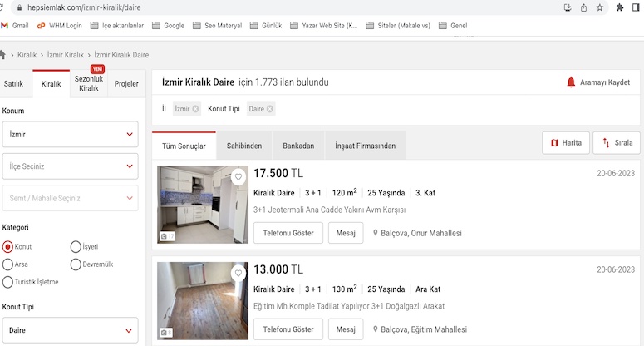Click the İzmir Kiralık breadcrumb link
Screen dimensions: 644x346
[x=66, y=55]
